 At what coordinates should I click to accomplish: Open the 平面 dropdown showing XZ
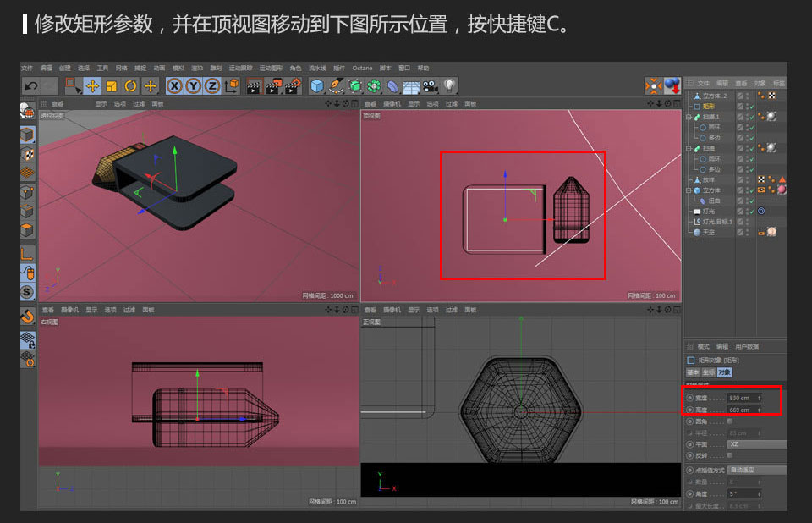[756, 444]
